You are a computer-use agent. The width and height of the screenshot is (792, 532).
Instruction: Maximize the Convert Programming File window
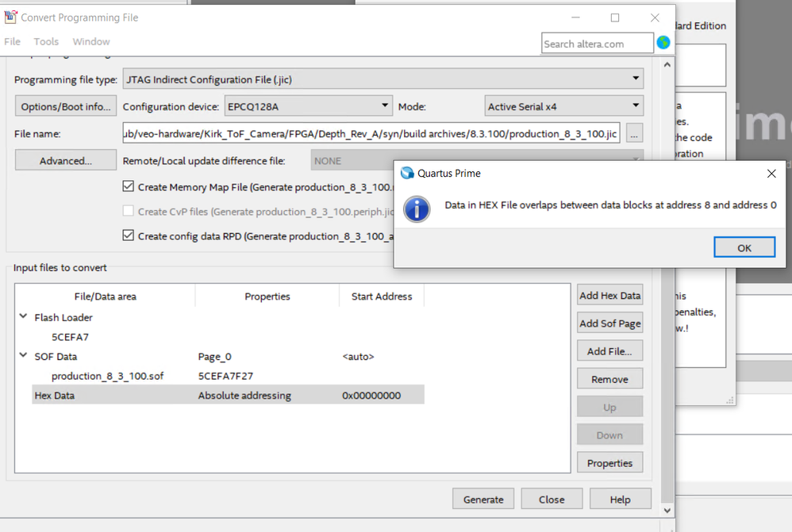pos(615,17)
